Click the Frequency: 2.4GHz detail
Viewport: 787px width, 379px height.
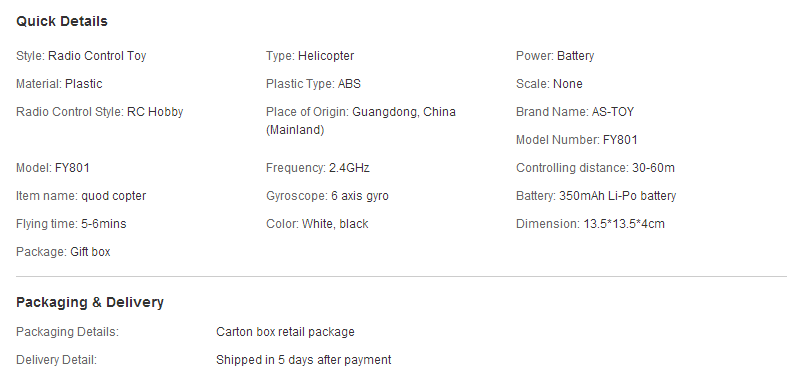click(x=318, y=168)
